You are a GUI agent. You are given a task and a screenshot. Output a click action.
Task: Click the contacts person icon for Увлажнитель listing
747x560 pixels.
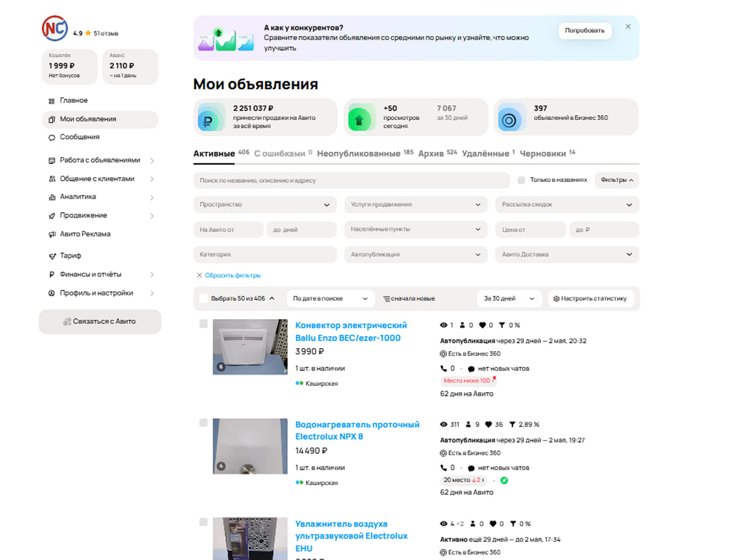[x=473, y=524]
